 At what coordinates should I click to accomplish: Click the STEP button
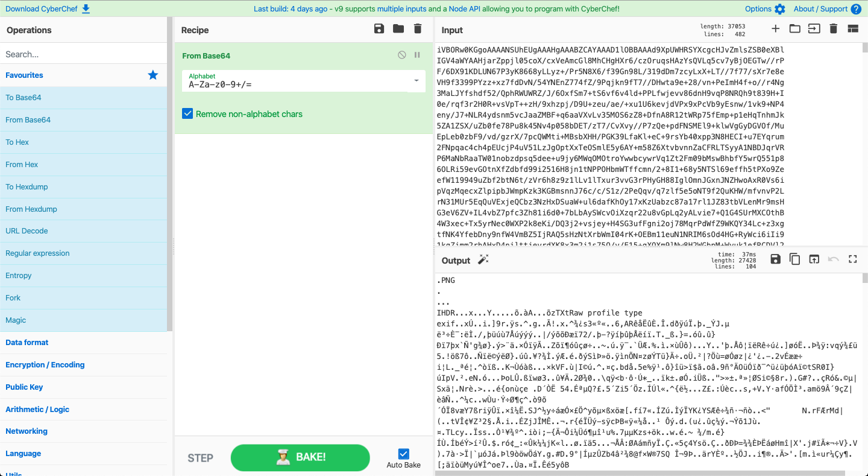coord(200,458)
